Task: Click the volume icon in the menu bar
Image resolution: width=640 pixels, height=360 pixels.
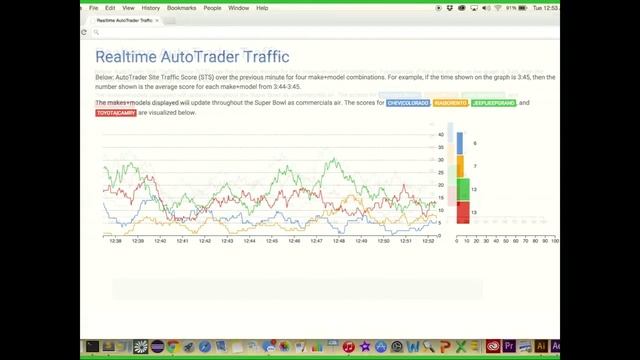Action: (x=486, y=8)
